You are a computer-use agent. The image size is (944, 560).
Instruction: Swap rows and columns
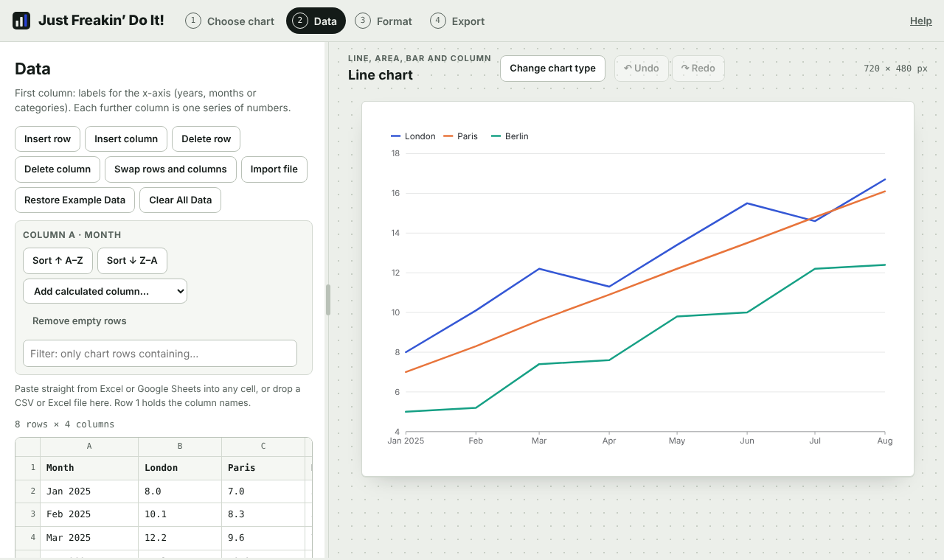click(x=170, y=169)
